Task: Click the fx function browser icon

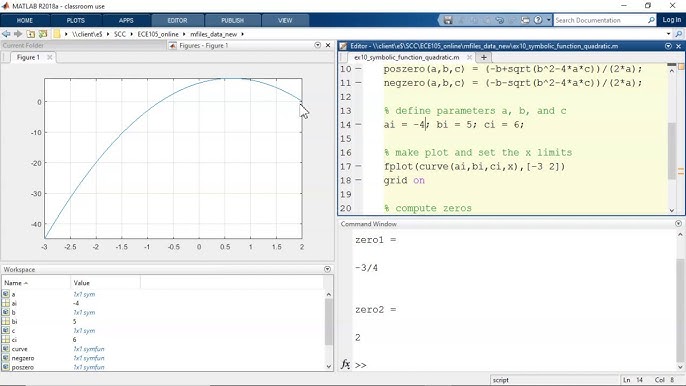Action: point(346,364)
